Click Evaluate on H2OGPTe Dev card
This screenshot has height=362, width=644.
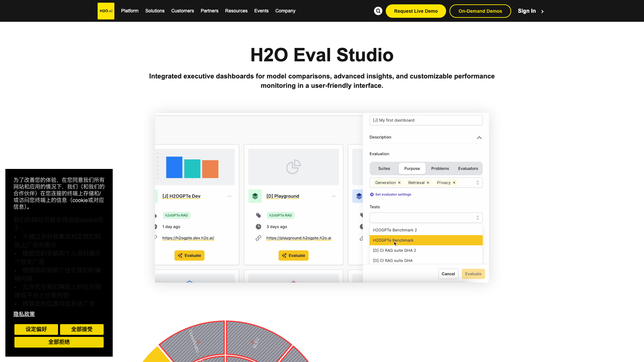point(190,255)
